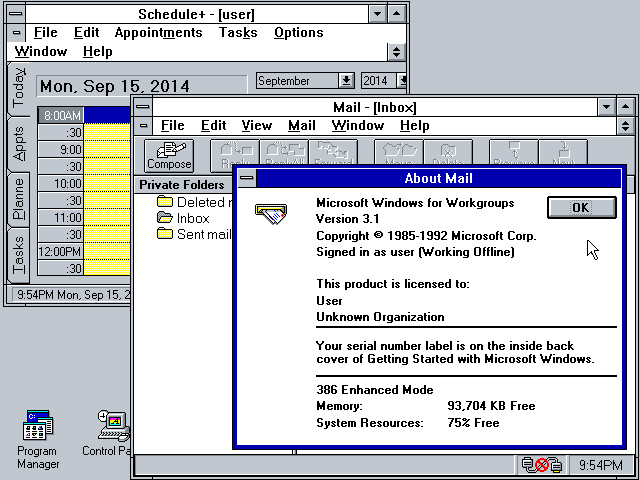This screenshot has width=640, height=480.
Task: Click the 75% Free system resources value
Action: coord(473,422)
